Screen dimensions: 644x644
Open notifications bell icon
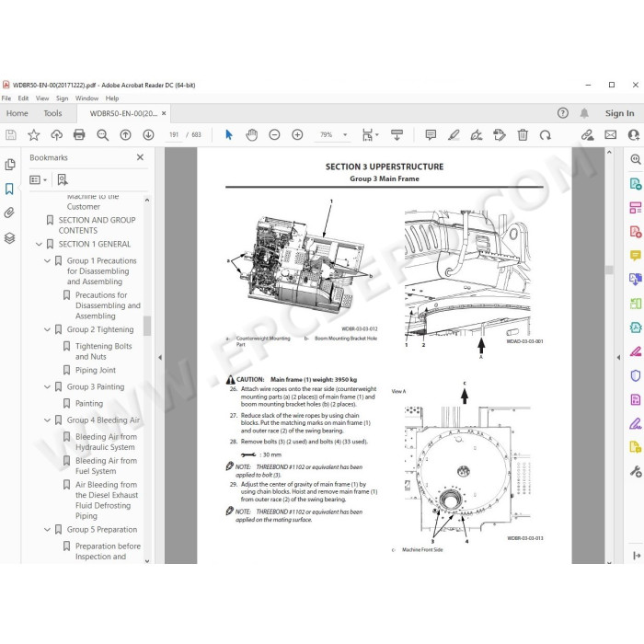(584, 113)
